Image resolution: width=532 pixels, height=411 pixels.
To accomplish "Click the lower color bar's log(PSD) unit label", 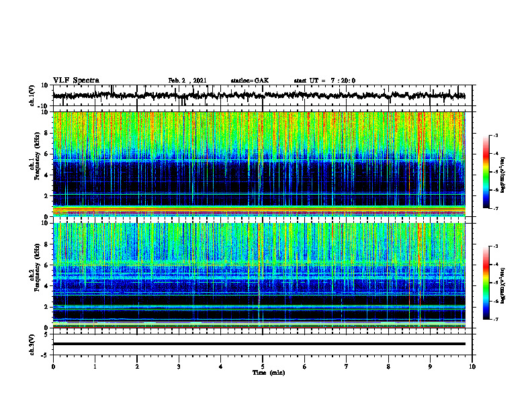I will point(503,286).
